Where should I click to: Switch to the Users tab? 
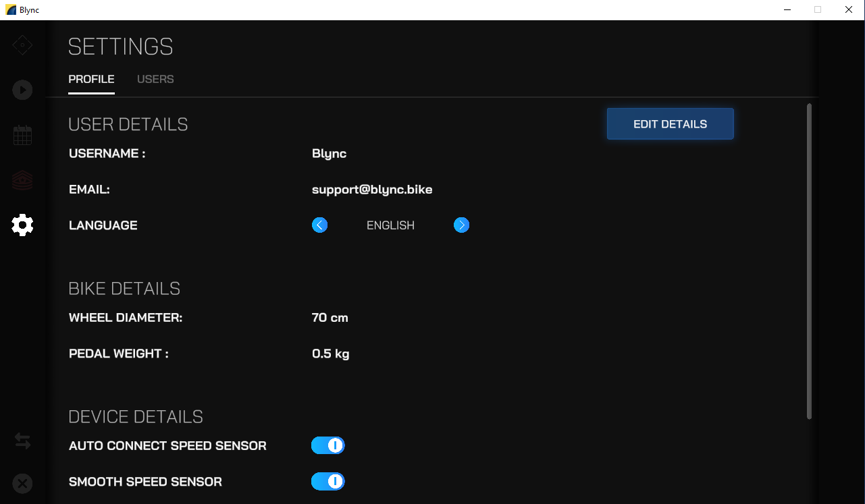155,80
